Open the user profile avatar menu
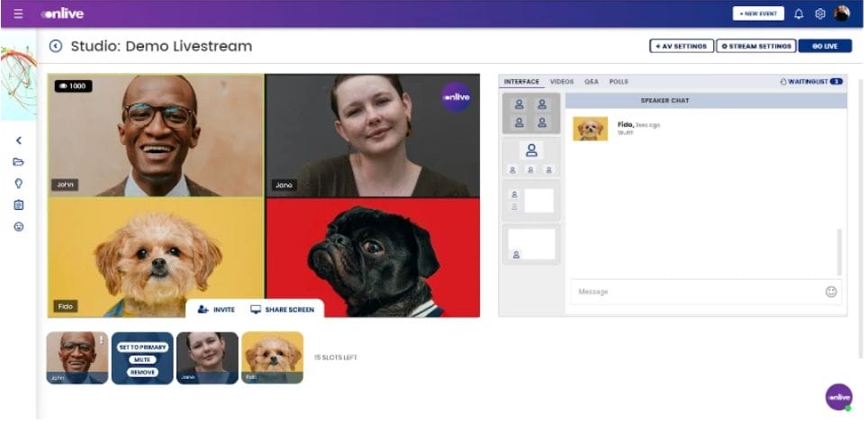The width and height of the screenshot is (868, 423). tap(841, 13)
